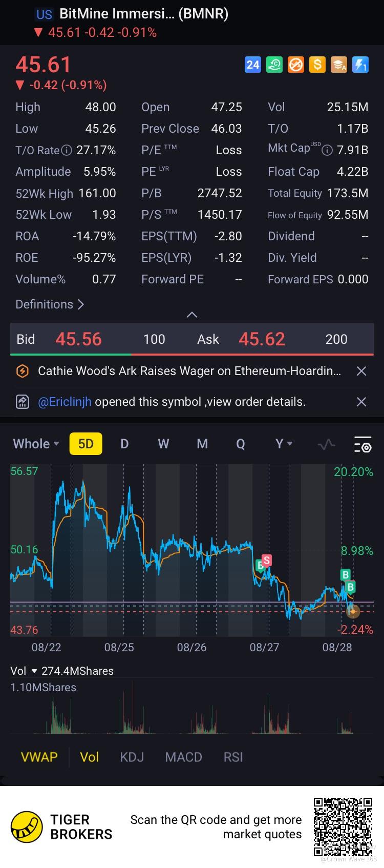384x868 pixels.
Task: Dismiss the @Ericlinjh order notice
Action: coord(361,402)
